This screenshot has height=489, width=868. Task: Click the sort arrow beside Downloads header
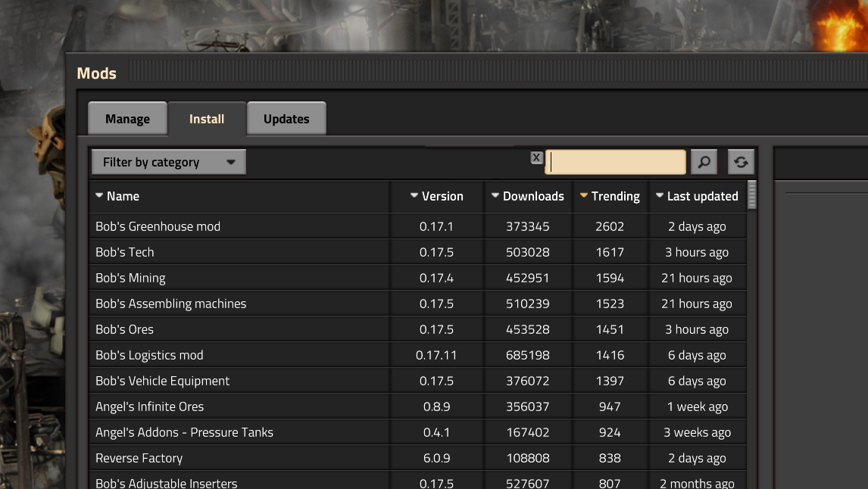495,196
